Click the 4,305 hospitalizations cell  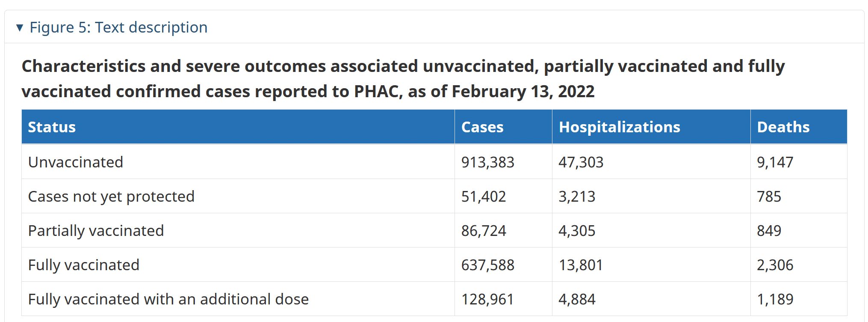pyautogui.click(x=577, y=231)
